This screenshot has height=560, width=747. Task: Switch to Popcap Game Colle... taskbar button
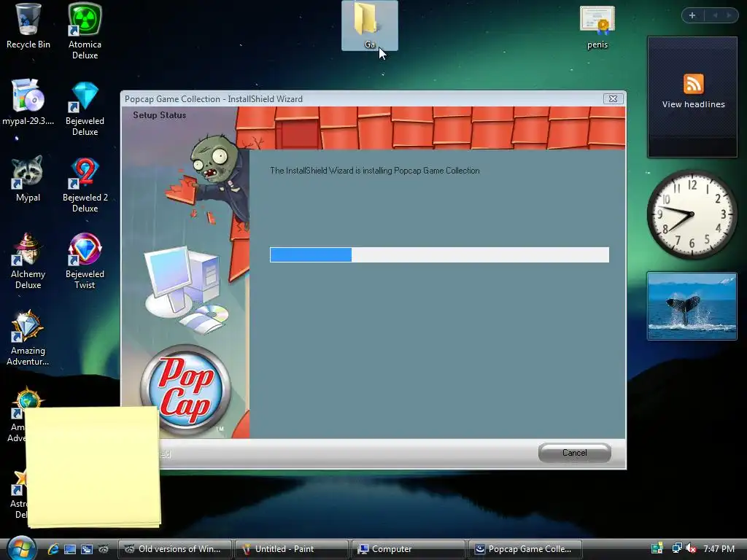coord(525,549)
